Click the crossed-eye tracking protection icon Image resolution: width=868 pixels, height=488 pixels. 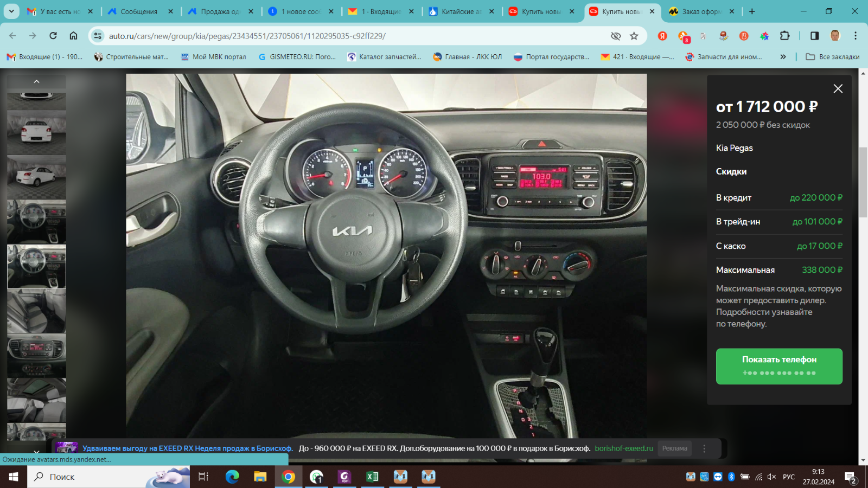coord(616,36)
